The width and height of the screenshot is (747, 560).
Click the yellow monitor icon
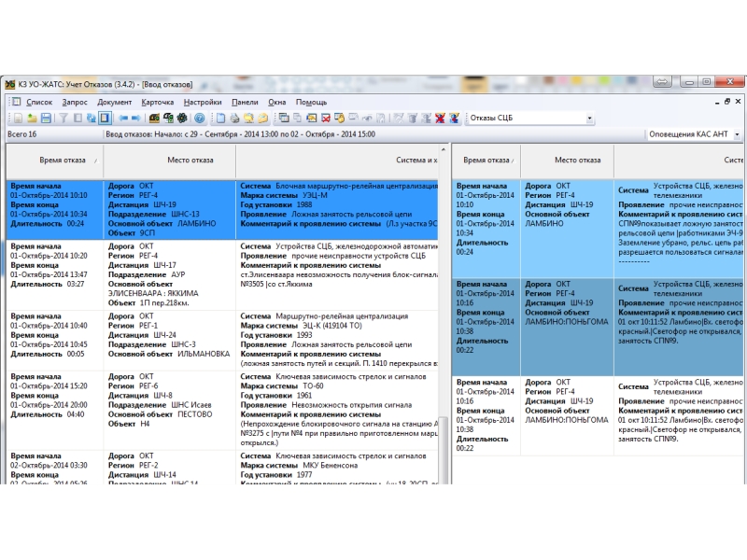[x=248, y=119]
